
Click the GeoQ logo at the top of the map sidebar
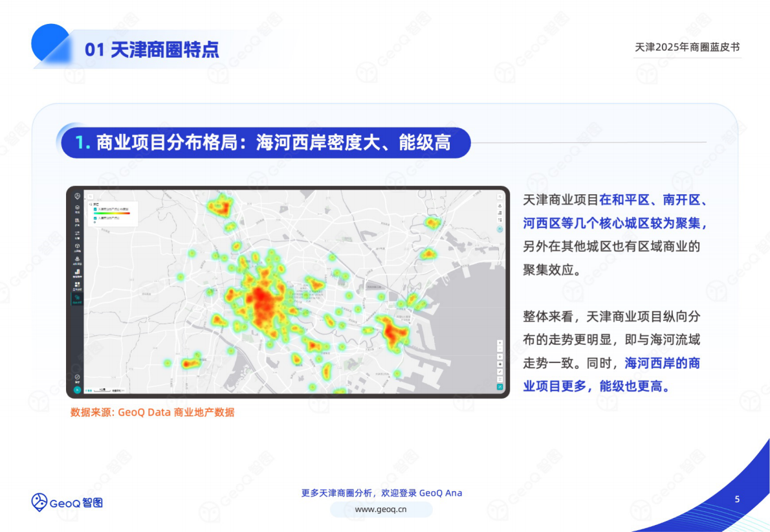77,195
